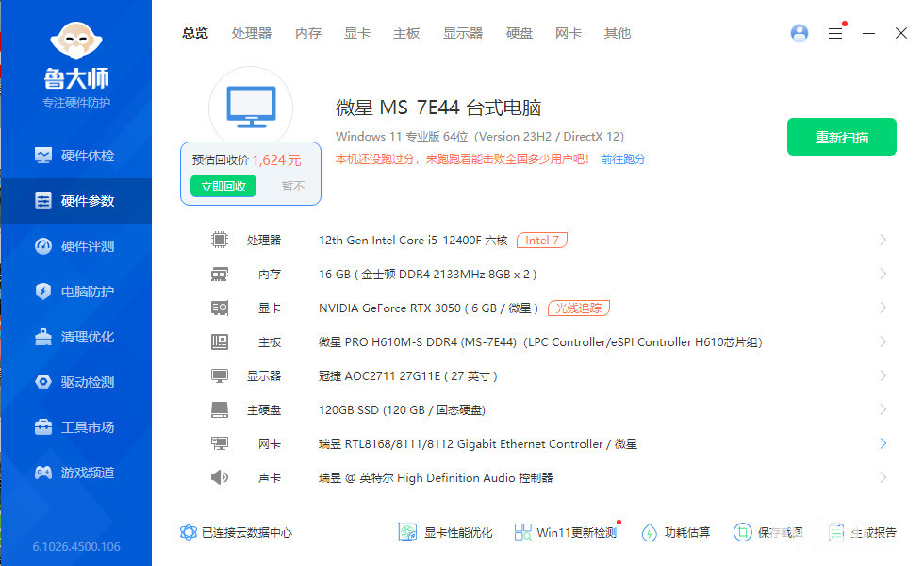Switch to the 显卡 tab
Screen dimensions: 924x566
click(x=357, y=33)
